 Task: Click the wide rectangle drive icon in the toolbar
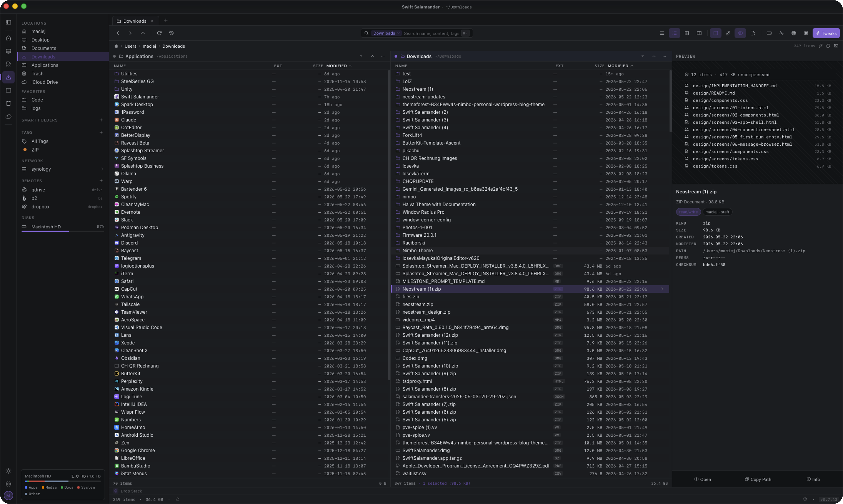[x=769, y=33]
